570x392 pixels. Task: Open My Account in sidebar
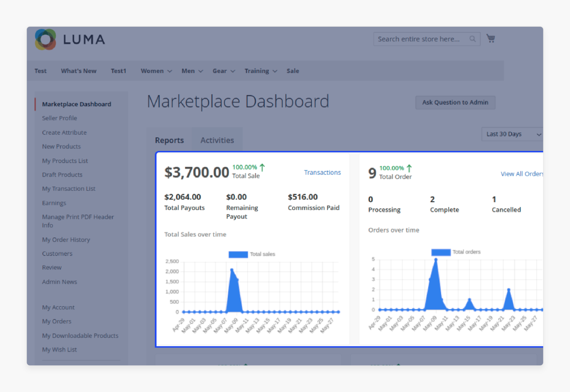tap(58, 307)
